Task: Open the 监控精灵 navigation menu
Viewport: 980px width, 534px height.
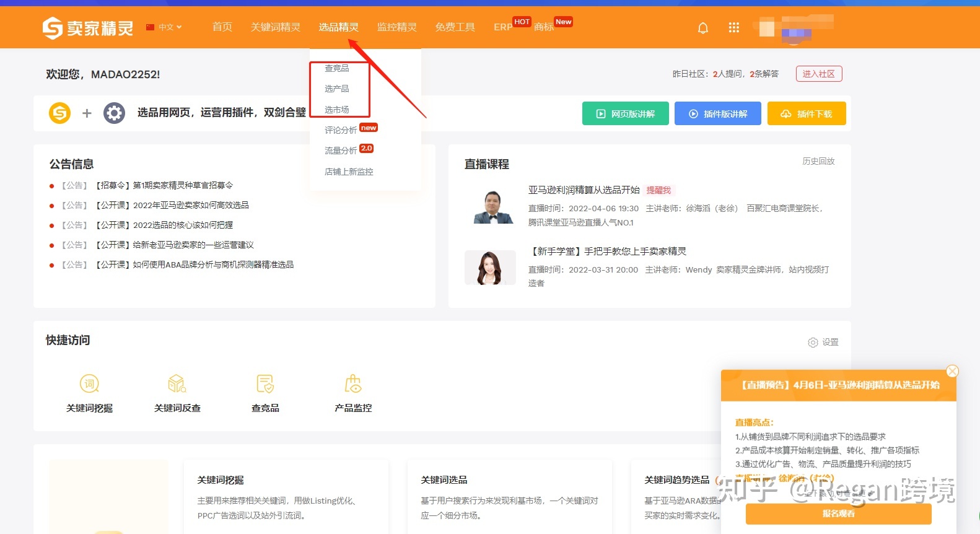Action: [396, 27]
